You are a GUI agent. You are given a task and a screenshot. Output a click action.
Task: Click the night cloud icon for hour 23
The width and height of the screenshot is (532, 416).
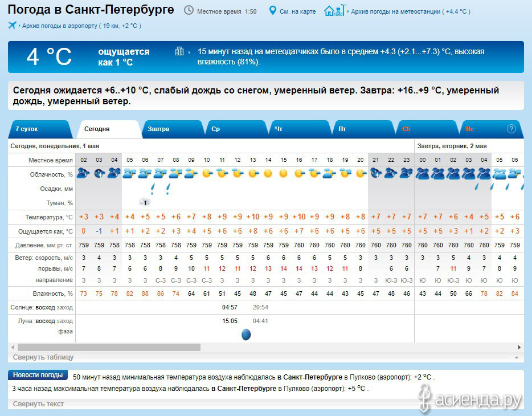click(x=406, y=173)
